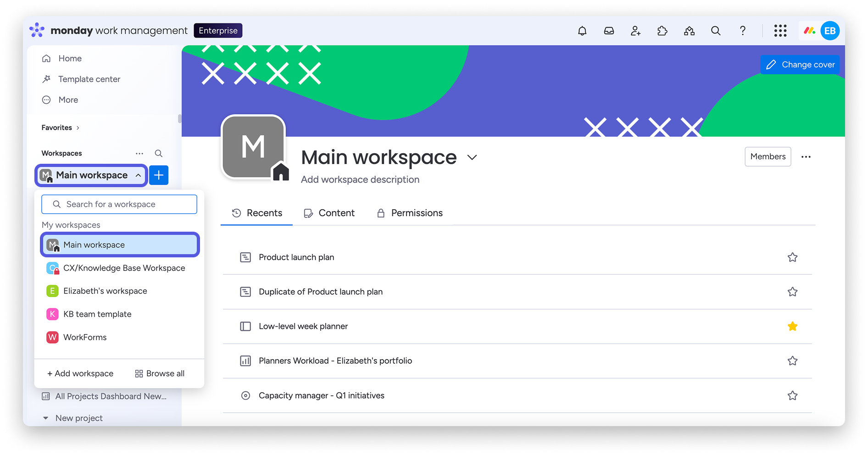Open the notifications bell

click(x=582, y=30)
